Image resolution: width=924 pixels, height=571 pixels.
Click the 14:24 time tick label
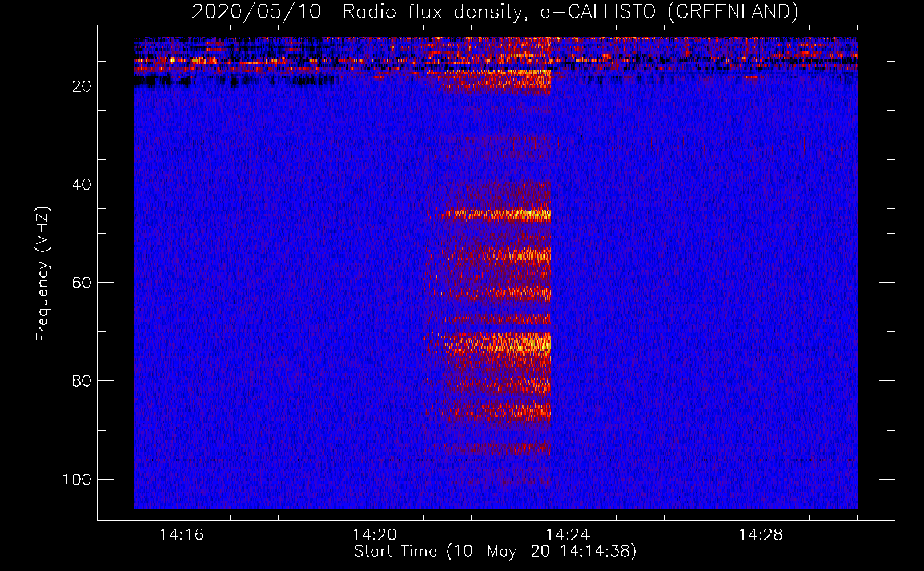tap(568, 535)
